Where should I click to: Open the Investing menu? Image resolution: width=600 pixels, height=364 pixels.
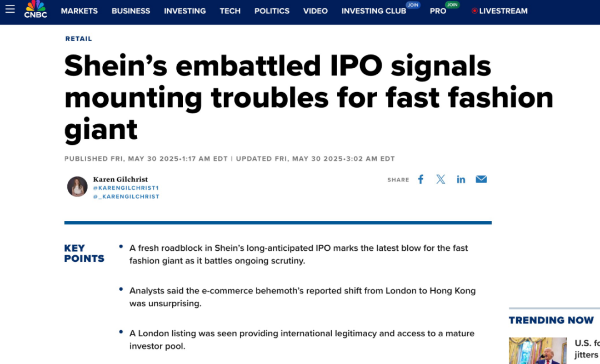[185, 11]
